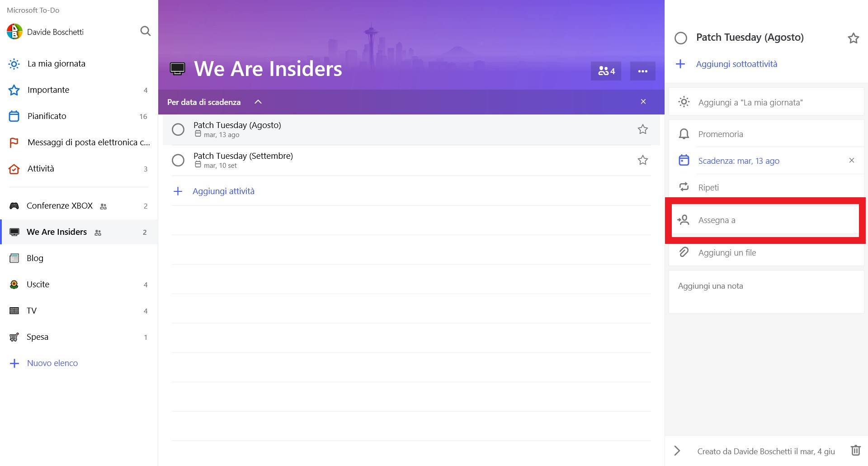The image size is (868, 466).
Task: Open Importante smart list
Action: click(x=79, y=90)
